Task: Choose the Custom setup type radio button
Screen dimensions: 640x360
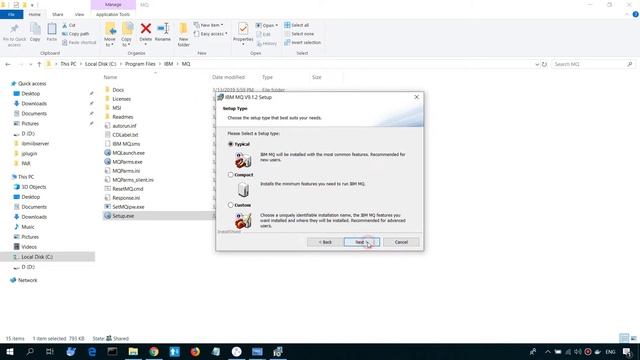Action: (231, 205)
